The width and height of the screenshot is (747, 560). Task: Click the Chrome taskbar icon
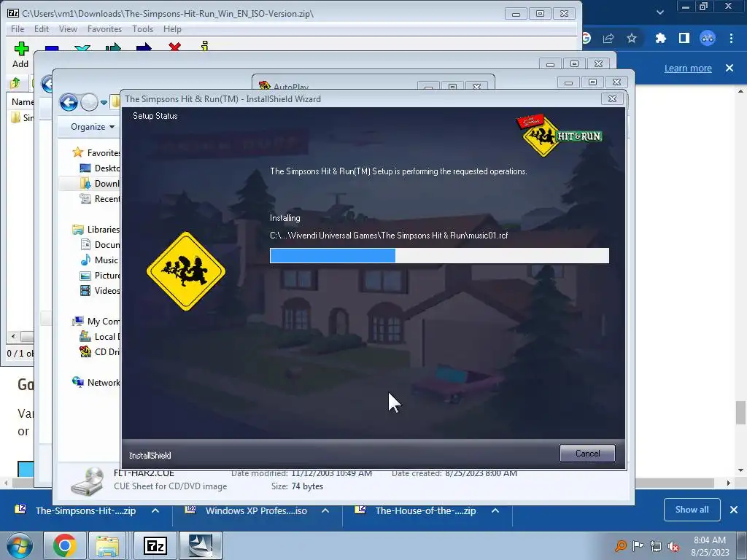click(x=64, y=545)
